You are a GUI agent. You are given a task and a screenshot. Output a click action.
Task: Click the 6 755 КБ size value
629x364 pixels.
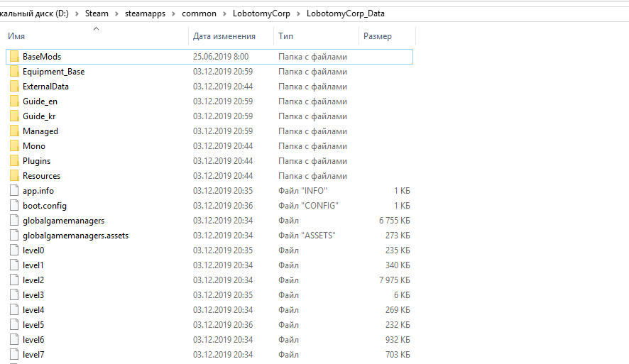[394, 220]
